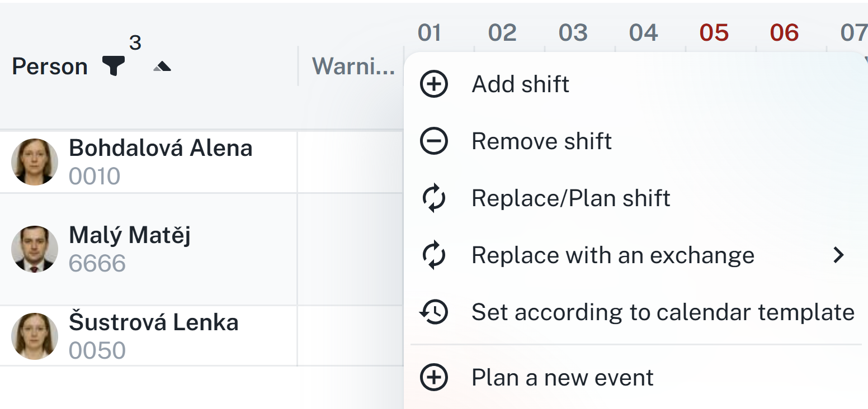Viewport: 868px width, 409px height.
Task: Click the Warni... column header
Action: point(353,66)
